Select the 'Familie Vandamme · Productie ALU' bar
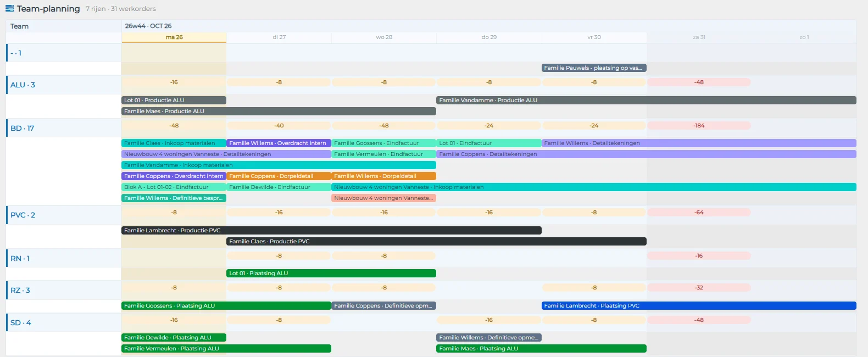 click(646, 101)
